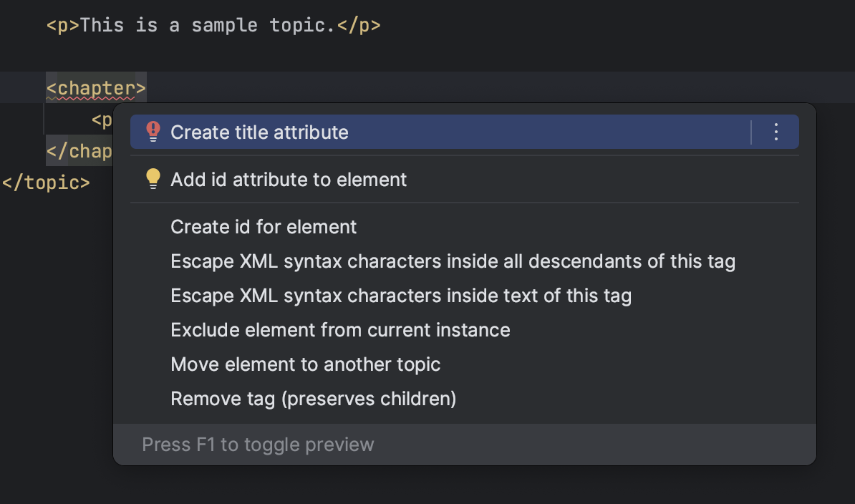The image size is (855, 504).
Task: Choose Add id attribute to element
Action: pyautogui.click(x=289, y=180)
